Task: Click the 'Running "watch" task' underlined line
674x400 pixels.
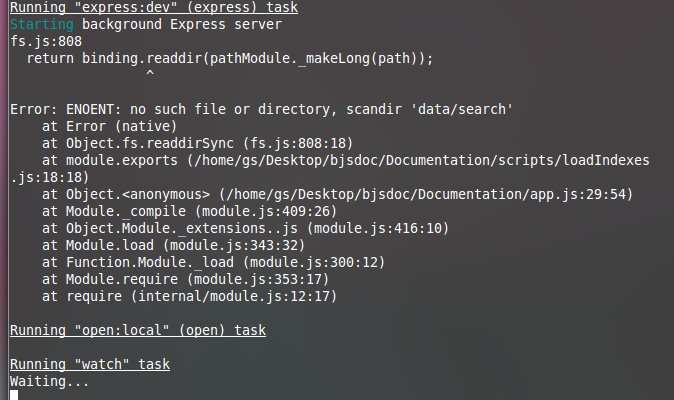Action: [90, 364]
